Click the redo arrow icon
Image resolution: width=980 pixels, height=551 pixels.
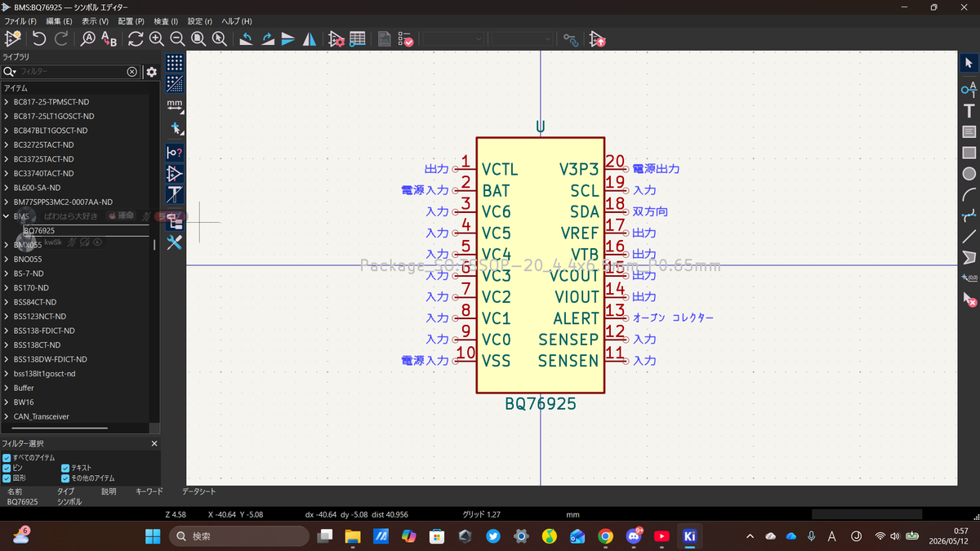(x=61, y=38)
